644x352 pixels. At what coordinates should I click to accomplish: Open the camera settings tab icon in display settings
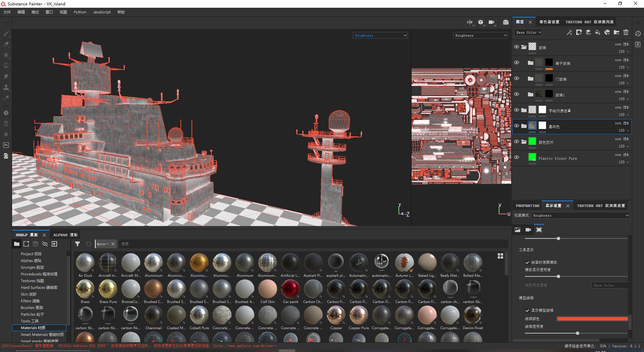point(528,230)
